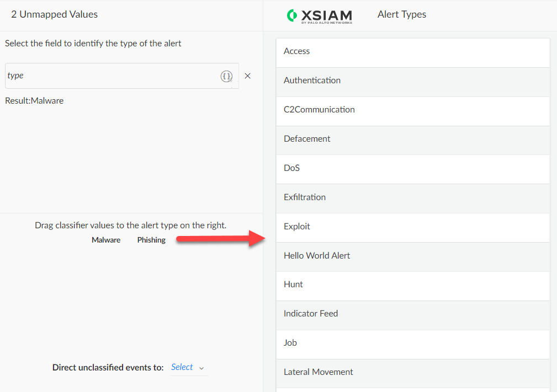The height and width of the screenshot is (392, 557).
Task: Select the Malware classifier value
Action: (106, 240)
